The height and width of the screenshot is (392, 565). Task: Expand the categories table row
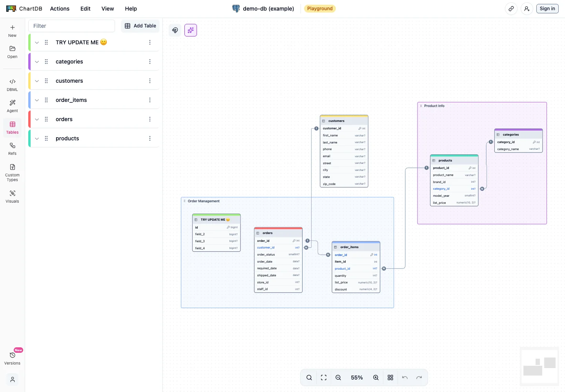[x=37, y=62]
